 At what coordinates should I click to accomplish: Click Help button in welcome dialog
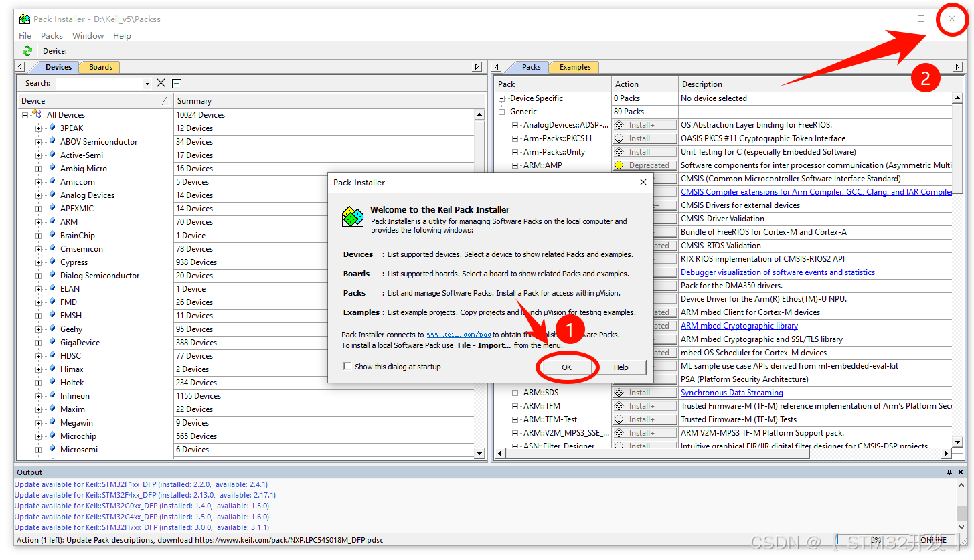[621, 367]
